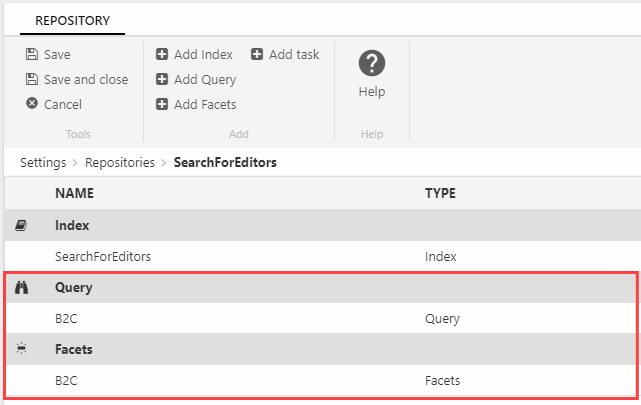Screen dimensions: 641x405
Task: Select the B2C Facets row
Action: click(68, 381)
